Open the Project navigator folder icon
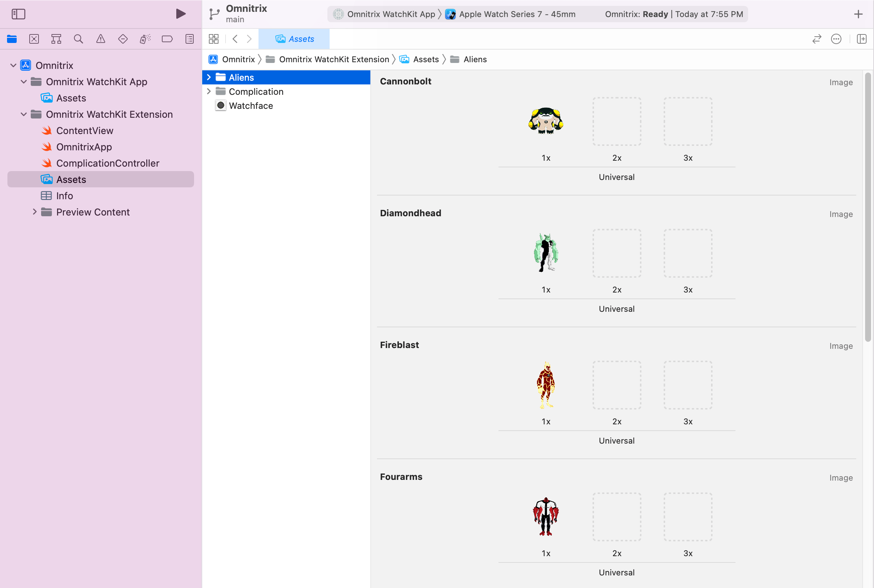This screenshot has width=874, height=588. pos(12,39)
